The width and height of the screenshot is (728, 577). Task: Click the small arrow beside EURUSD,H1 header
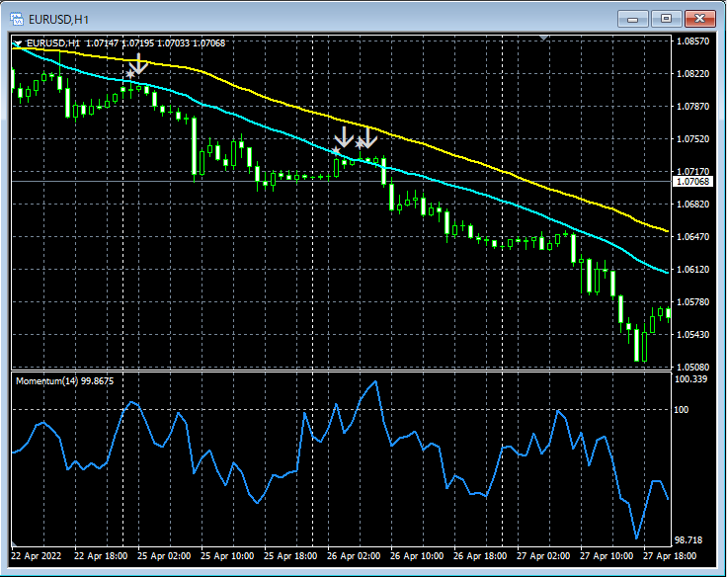pyautogui.click(x=18, y=43)
